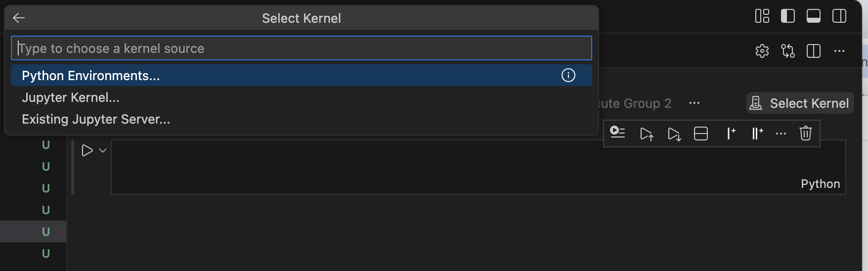Execute cell and below icon
868x271 pixels.
pyautogui.click(x=674, y=134)
